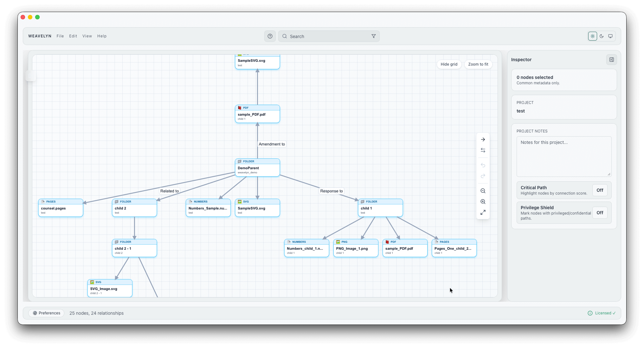This screenshot has height=348, width=644.
Task: Select system theme with the monitor icon
Action: pos(610,36)
